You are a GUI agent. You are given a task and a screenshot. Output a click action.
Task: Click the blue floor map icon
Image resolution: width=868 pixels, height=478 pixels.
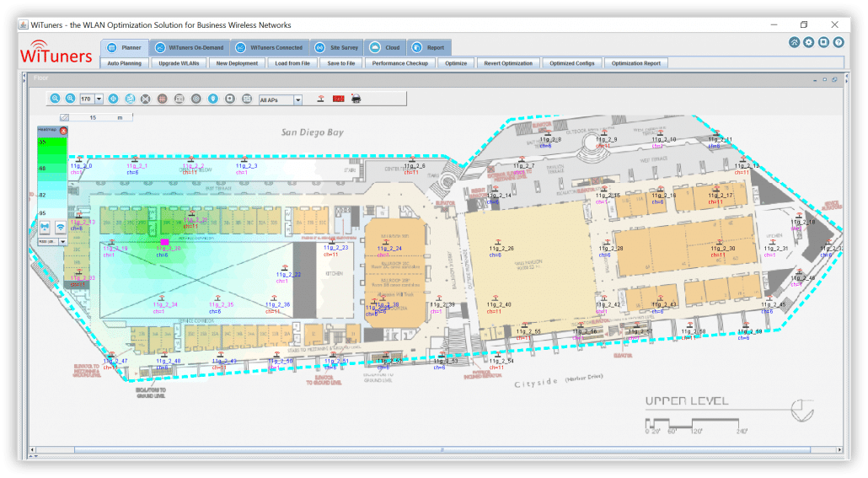click(130, 99)
